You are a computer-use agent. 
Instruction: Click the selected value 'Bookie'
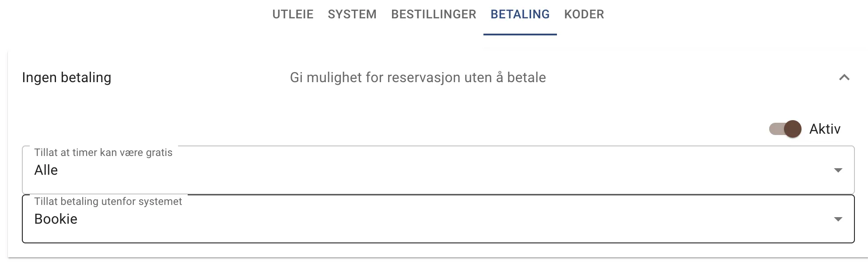pyautogui.click(x=56, y=219)
